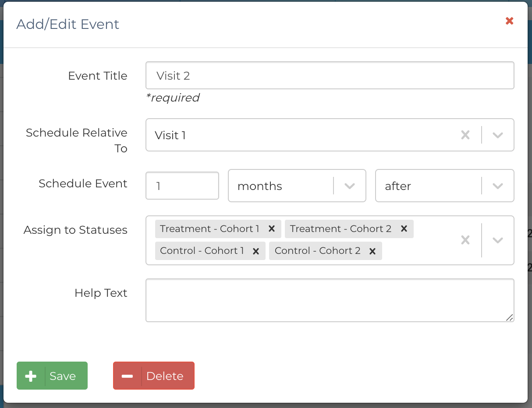Click the minus icon on Delete
The width and height of the screenshot is (532, 408).
tap(127, 376)
